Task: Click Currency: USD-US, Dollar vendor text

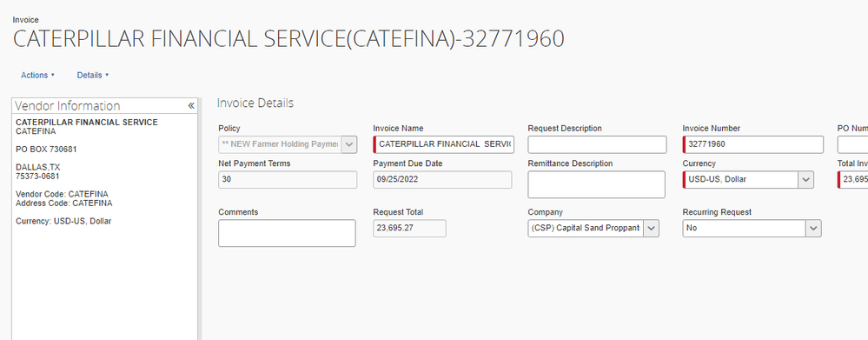Action: click(x=63, y=221)
